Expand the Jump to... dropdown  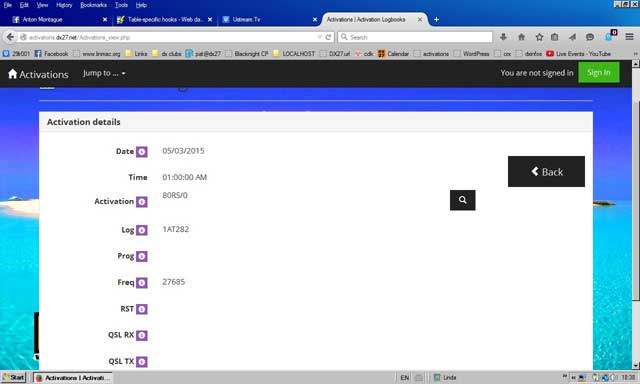point(104,73)
